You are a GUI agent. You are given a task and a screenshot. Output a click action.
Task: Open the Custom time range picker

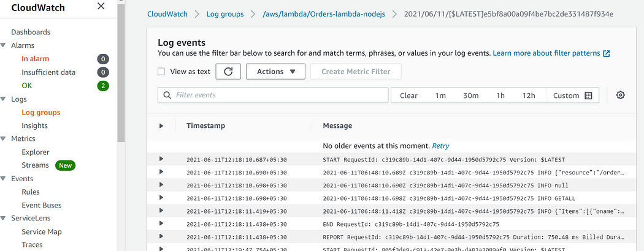572,96
